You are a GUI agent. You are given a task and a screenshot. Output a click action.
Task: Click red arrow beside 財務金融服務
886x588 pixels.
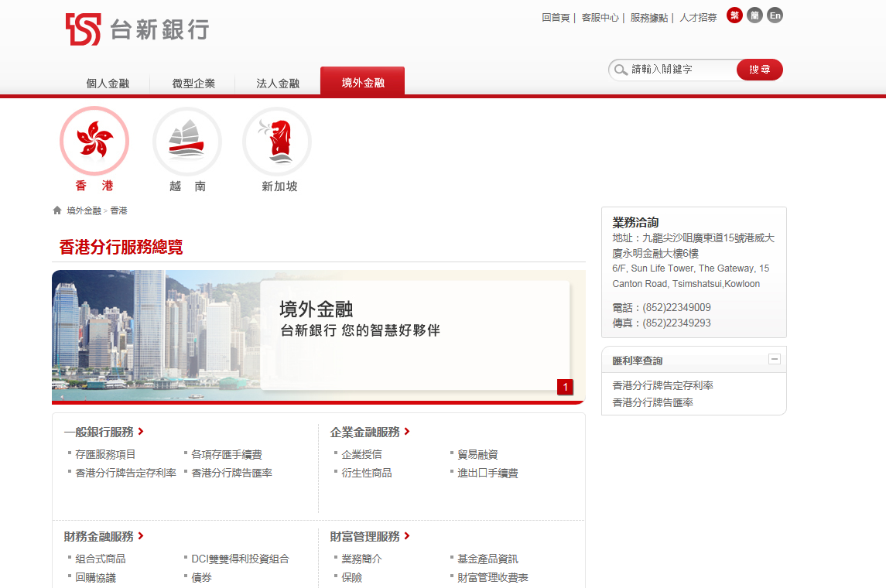(141, 536)
